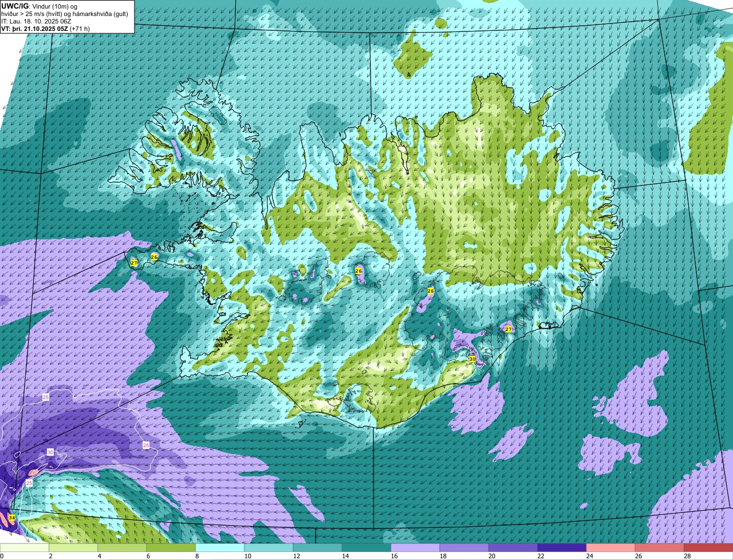The width and height of the screenshot is (733, 560).
Task: Click the colorbar tick label 6
Action: point(148,556)
